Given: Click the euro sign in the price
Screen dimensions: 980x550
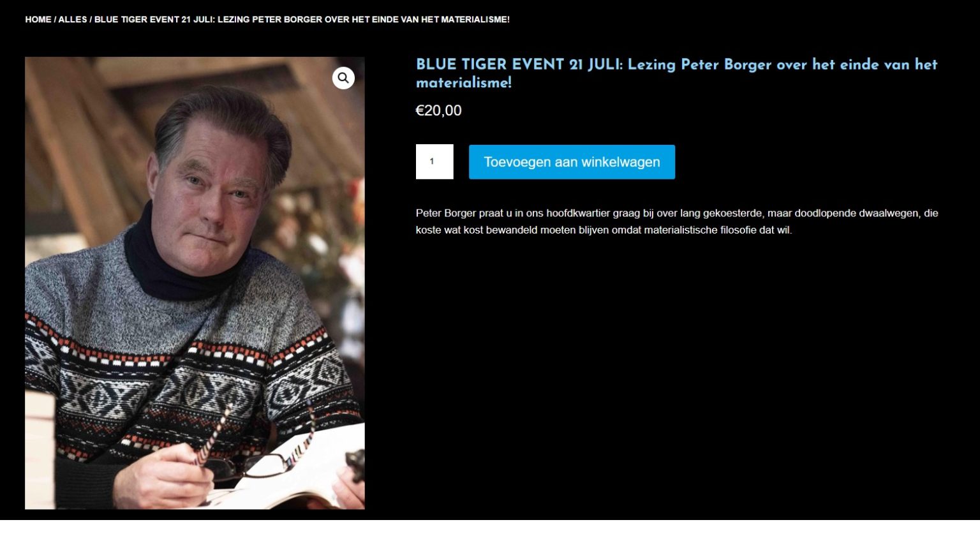Looking at the screenshot, I should point(420,110).
